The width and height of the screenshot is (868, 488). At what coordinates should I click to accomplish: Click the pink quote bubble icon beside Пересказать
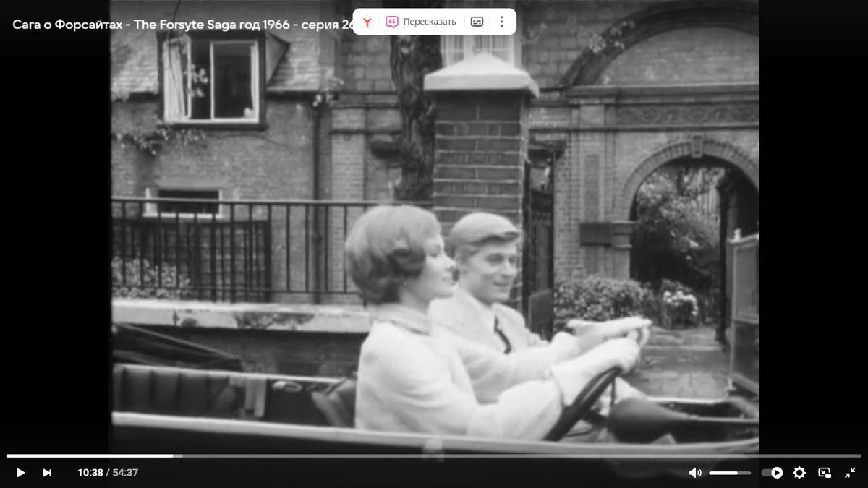[391, 21]
